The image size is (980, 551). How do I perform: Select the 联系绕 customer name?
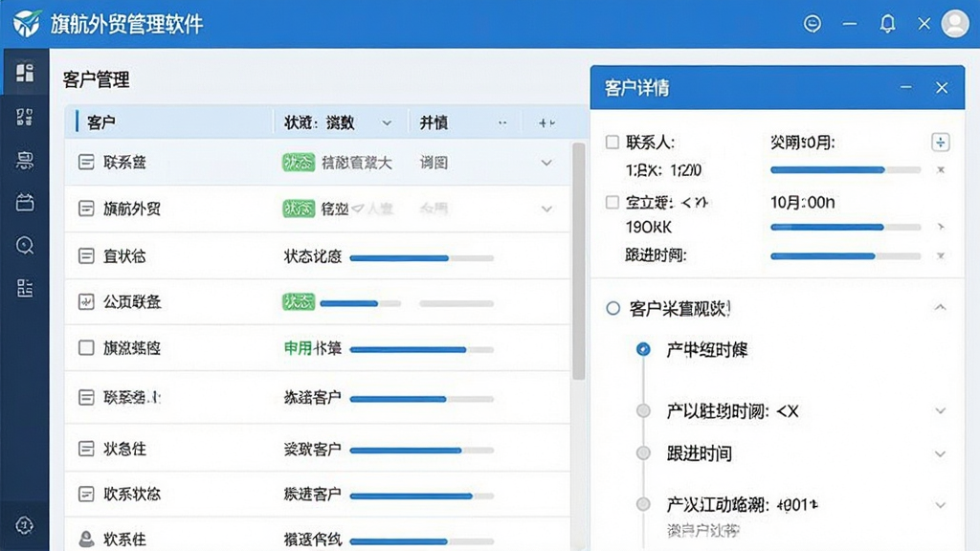132,397
